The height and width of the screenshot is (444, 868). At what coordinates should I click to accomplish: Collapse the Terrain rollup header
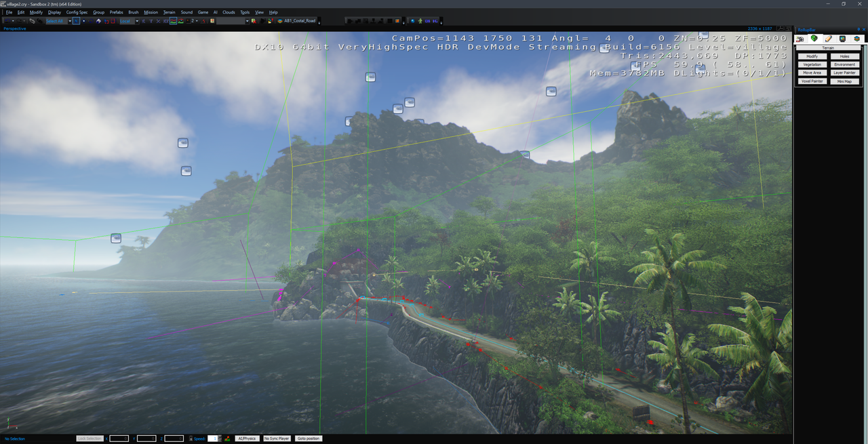pyautogui.click(x=828, y=48)
